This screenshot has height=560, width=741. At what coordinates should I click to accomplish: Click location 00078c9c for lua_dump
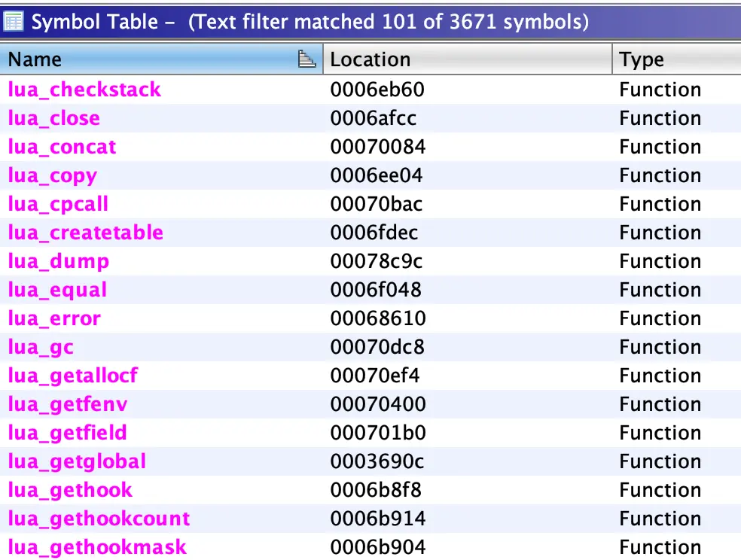[x=377, y=261]
